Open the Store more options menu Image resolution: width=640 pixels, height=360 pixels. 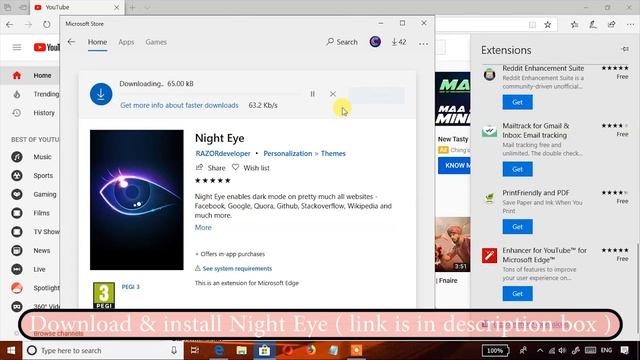tap(423, 43)
